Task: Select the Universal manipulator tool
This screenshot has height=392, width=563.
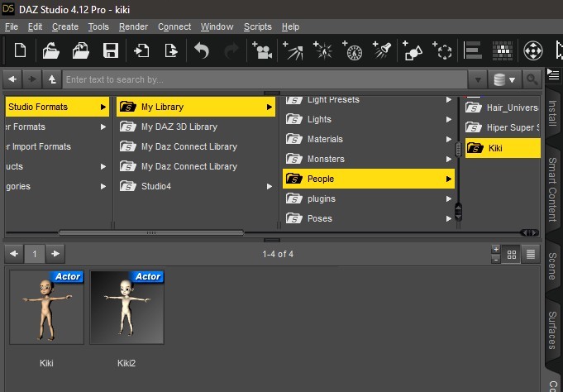Action: [533, 50]
